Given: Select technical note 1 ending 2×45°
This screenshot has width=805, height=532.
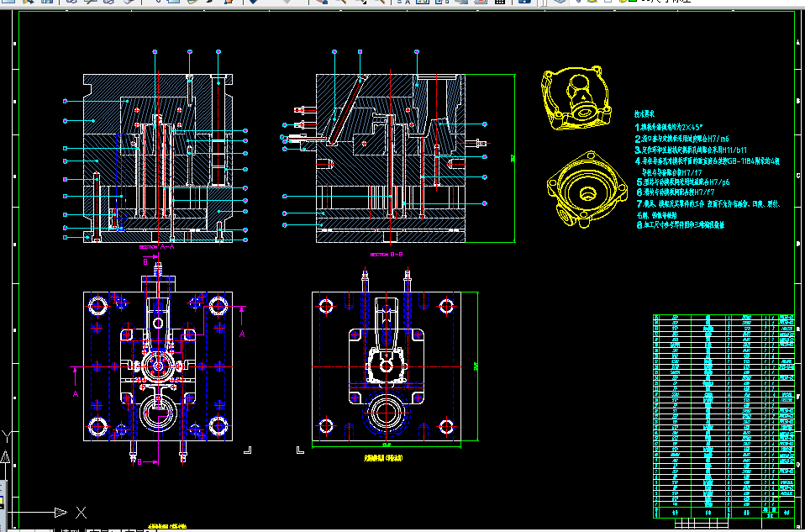Looking at the screenshot, I should point(670,127).
